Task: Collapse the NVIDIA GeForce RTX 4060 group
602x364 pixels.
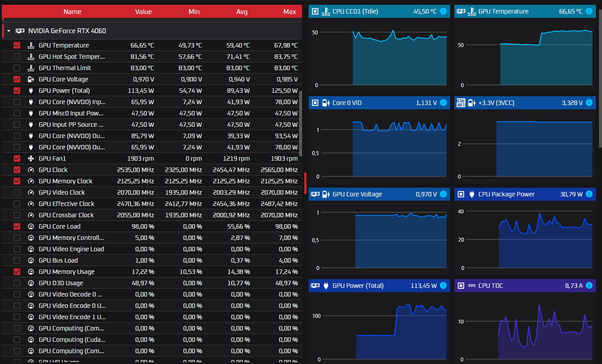Action: click(x=8, y=31)
